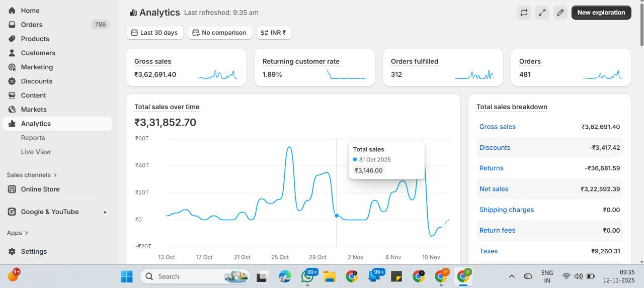Image resolution: width=644 pixels, height=288 pixels.
Task: Click the New exploration button
Action: tap(601, 13)
